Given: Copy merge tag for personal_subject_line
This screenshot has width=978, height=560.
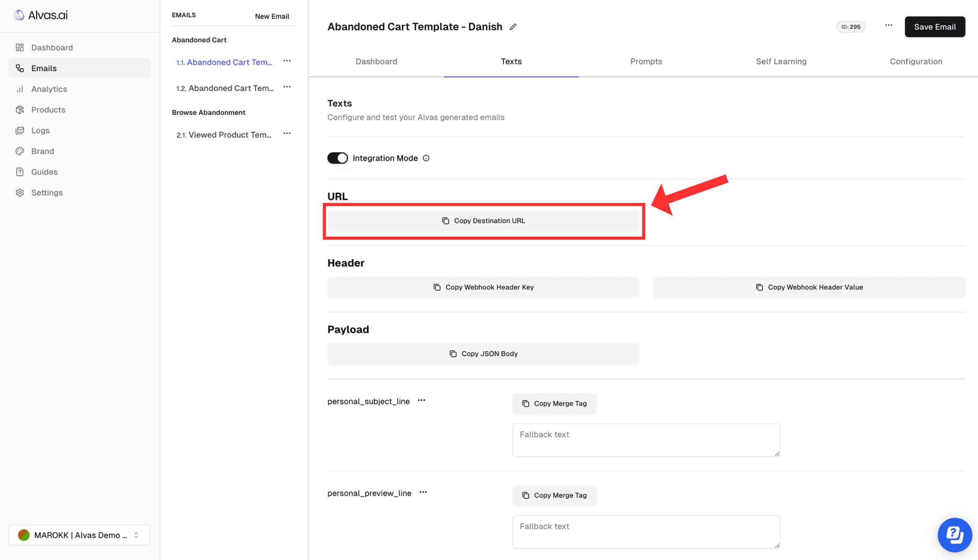Looking at the screenshot, I should [x=554, y=403].
